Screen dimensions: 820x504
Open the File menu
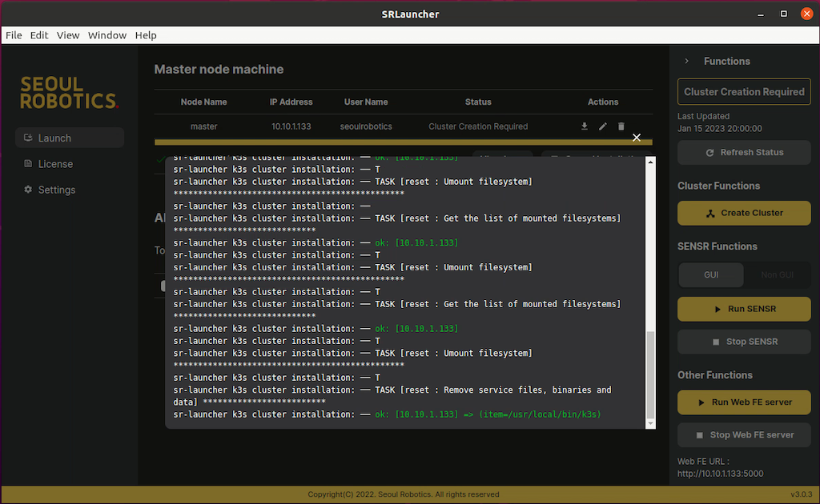tap(14, 35)
